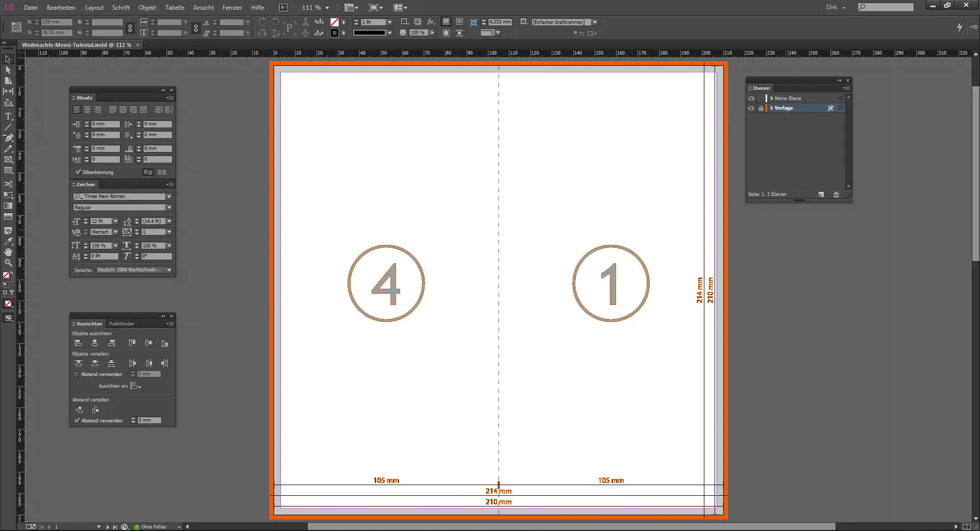
Task: Click the new layer icon in Ebenen panel
Action: pyautogui.click(x=821, y=194)
